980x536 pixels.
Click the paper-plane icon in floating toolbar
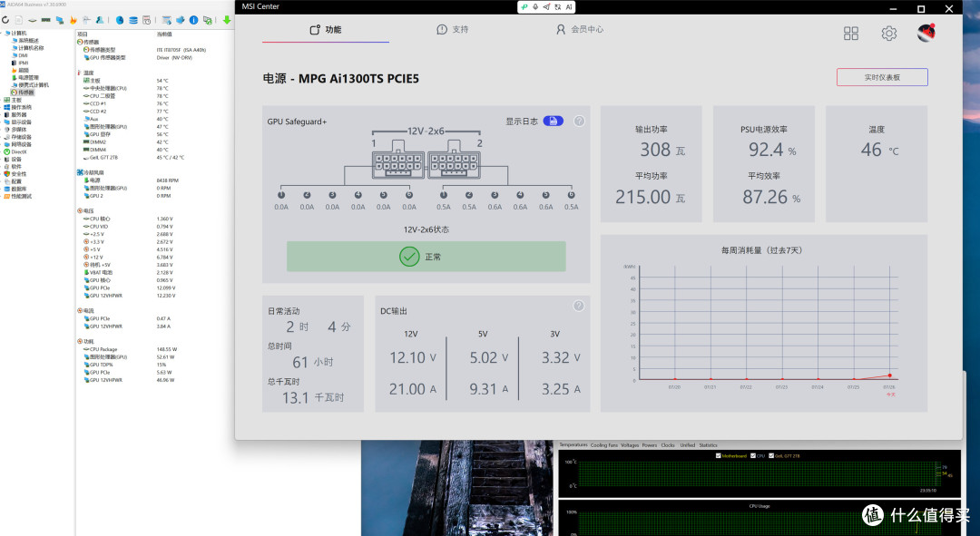coord(546,7)
